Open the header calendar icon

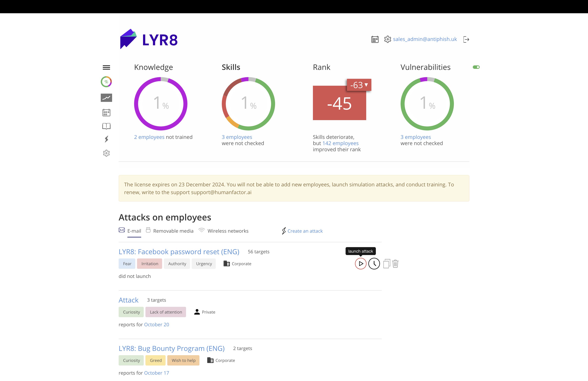tap(375, 39)
